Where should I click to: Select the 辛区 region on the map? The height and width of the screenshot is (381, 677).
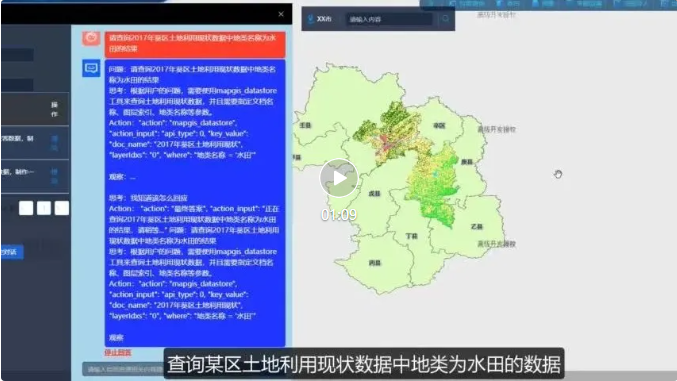[x=439, y=126]
